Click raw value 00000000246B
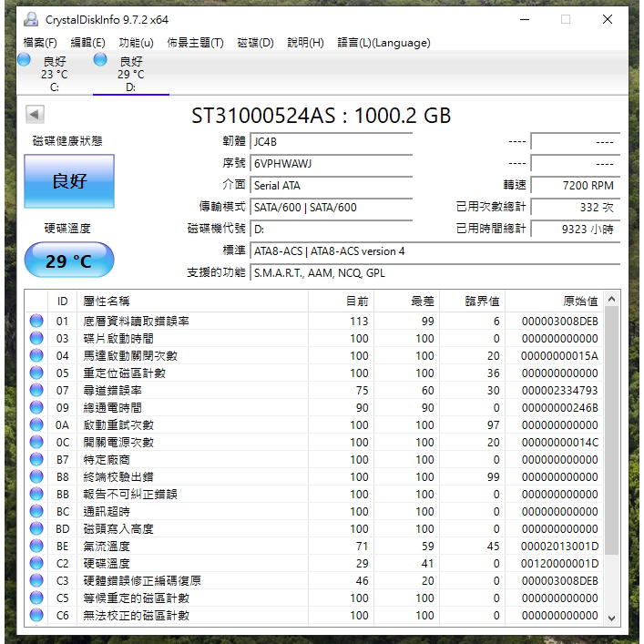Image resolution: width=644 pixels, height=644 pixels. (x=560, y=407)
